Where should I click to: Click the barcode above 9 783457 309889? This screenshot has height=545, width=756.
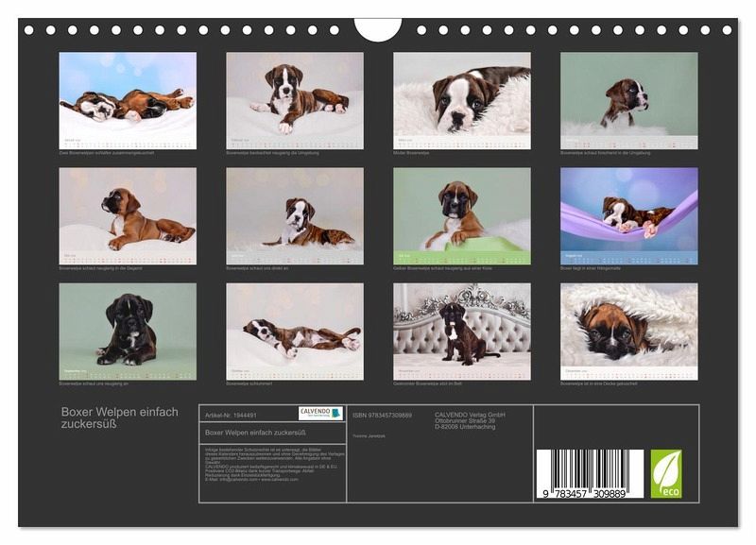[590, 469]
